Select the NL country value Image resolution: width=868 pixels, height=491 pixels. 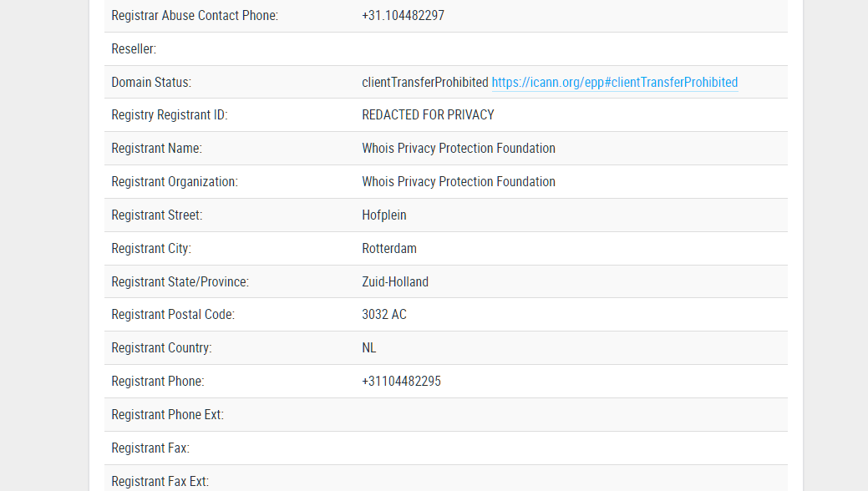click(369, 348)
